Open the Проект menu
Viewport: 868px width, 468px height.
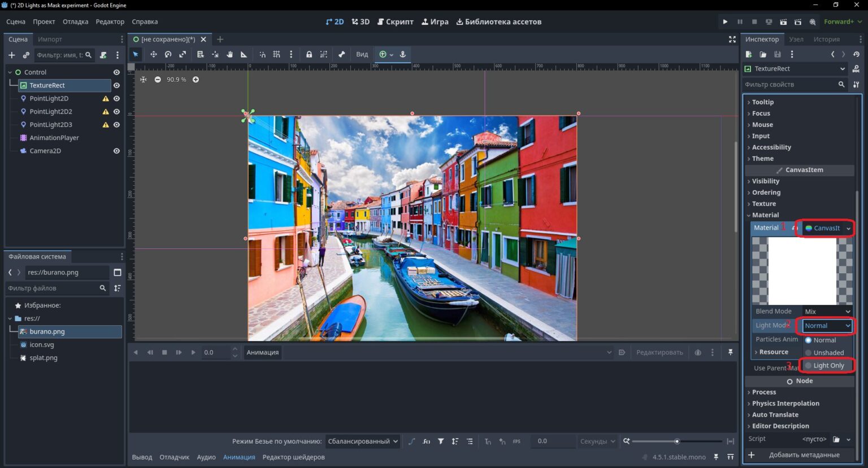pyautogui.click(x=44, y=21)
